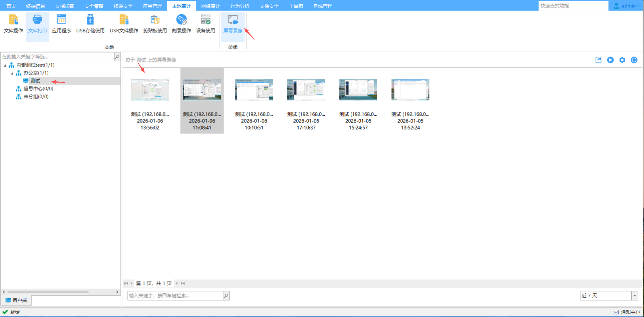The image size is (644, 317).
Task: Open the 近 7 天 time range dropdown
Action: pyautogui.click(x=635, y=296)
